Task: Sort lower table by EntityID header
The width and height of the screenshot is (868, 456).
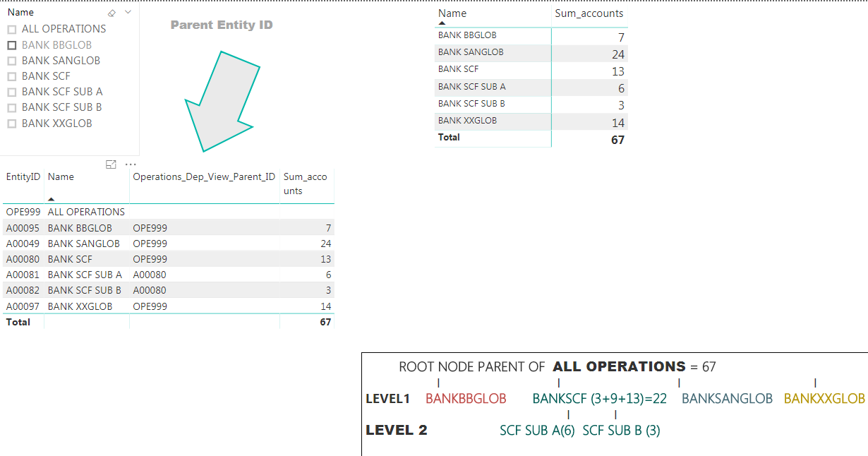Action: (x=23, y=177)
